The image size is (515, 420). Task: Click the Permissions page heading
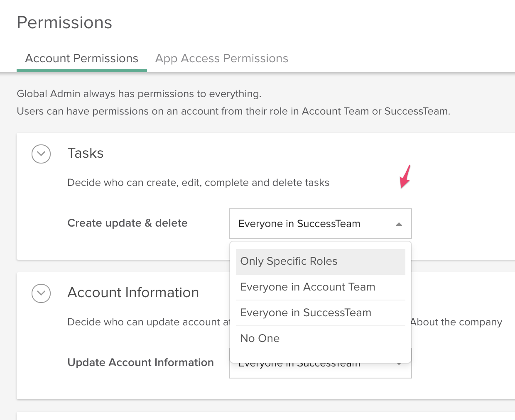(64, 22)
